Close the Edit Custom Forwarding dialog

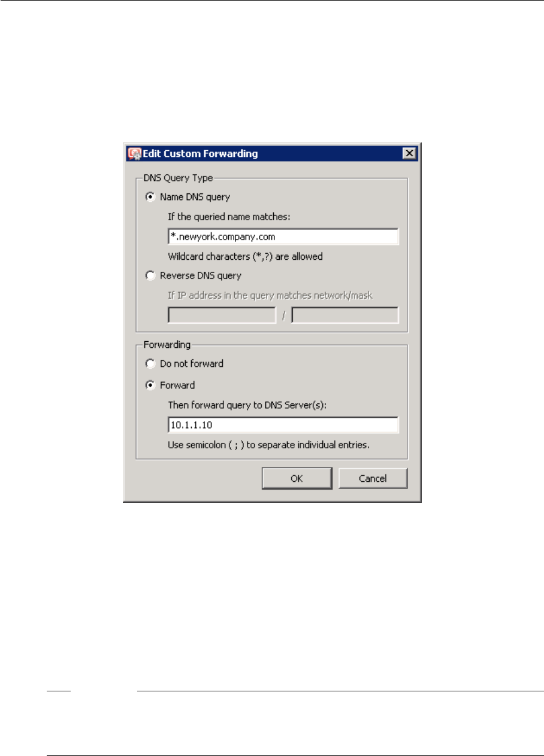point(410,154)
